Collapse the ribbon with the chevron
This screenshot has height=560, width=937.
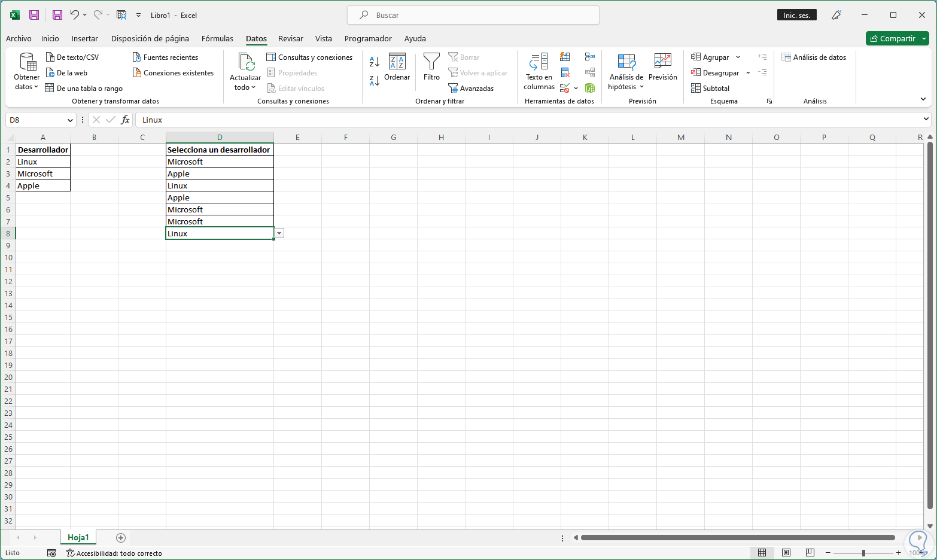(x=923, y=99)
